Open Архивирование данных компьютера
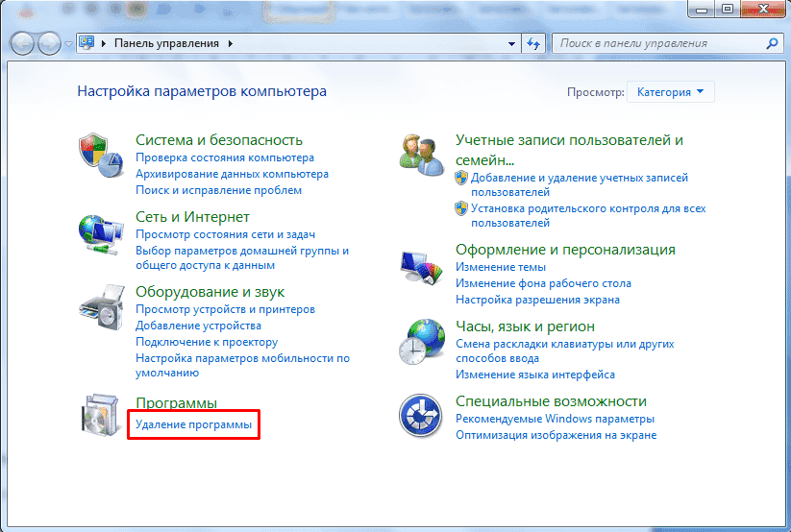 click(232, 174)
